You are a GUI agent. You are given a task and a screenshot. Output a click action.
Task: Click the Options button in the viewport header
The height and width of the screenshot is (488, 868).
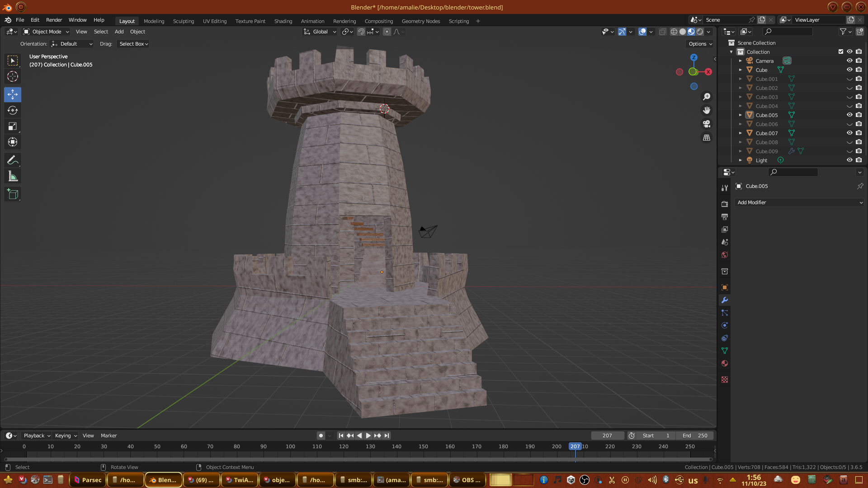[700, 44]
